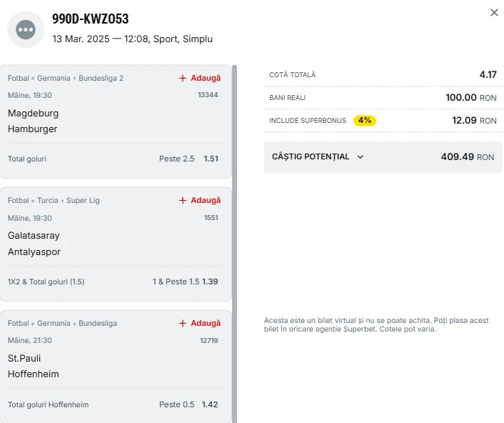Click the Câștig Potențial 409.49 RON row
The height and width of the screenshot is (423, 504).
click(x=383, y=157)
